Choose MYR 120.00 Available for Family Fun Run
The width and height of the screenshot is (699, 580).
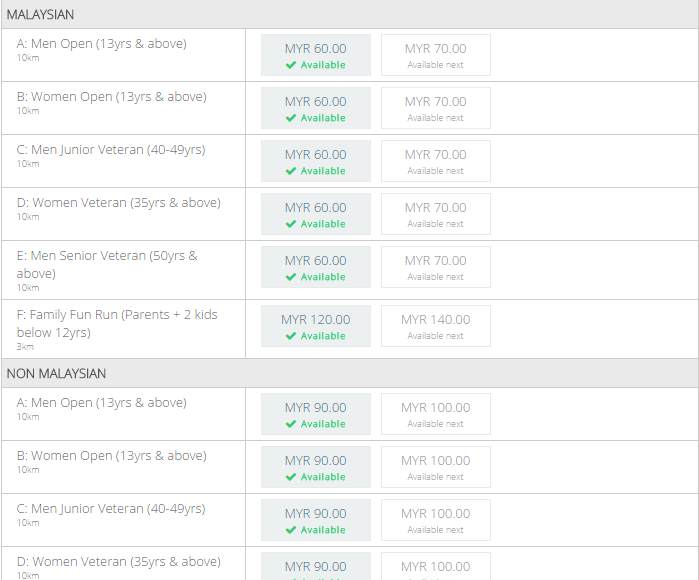(316, 326)
